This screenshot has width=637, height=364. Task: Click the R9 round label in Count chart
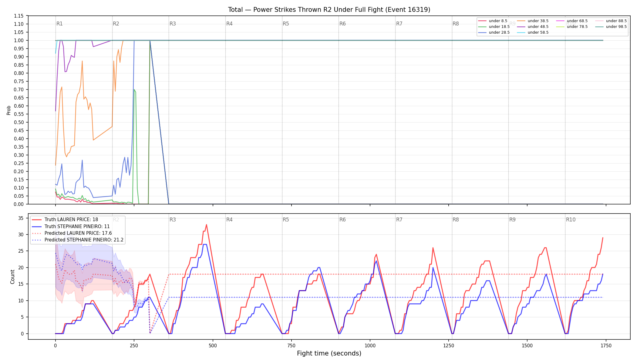click(512, 220)
